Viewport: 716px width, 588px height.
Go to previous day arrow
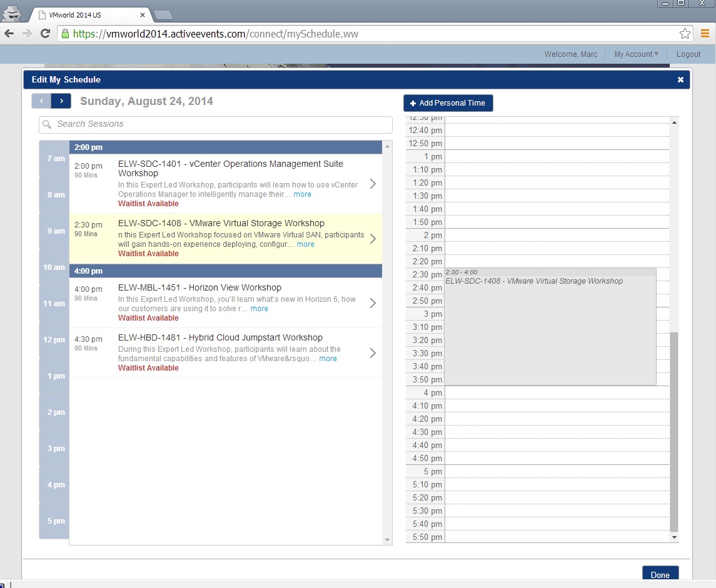pos(41,101)
